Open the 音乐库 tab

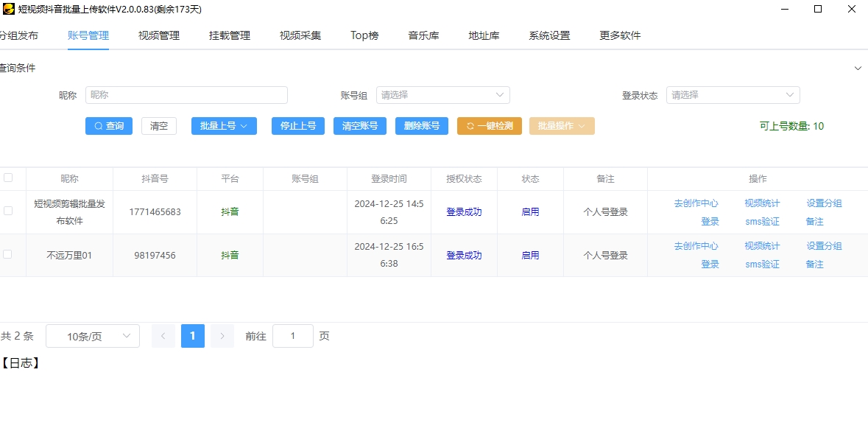coord(423,35)
